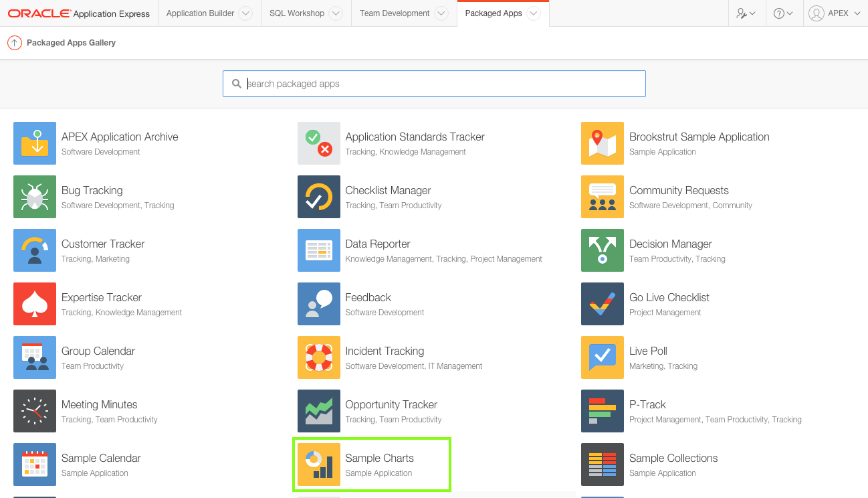Click the Brookstrut Sample Application map icon
The height and width of the screenshot is (498, 868).
pyautogui.click(x=603, y=143)
